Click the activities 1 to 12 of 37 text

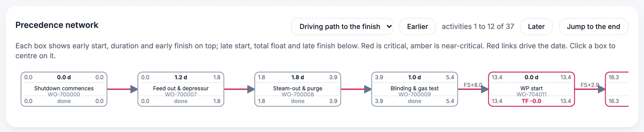tap(478, 27)
